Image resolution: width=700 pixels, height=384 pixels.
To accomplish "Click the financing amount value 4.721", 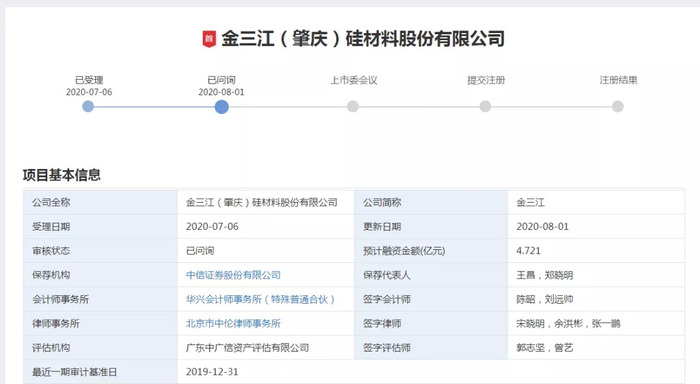I will [x=528, y=251].
